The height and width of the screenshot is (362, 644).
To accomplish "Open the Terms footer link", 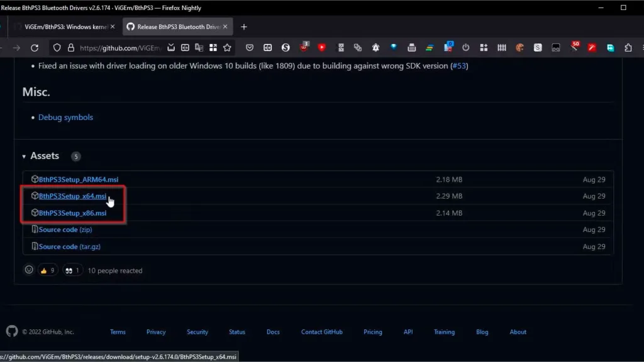I will [x=118, y=332].
